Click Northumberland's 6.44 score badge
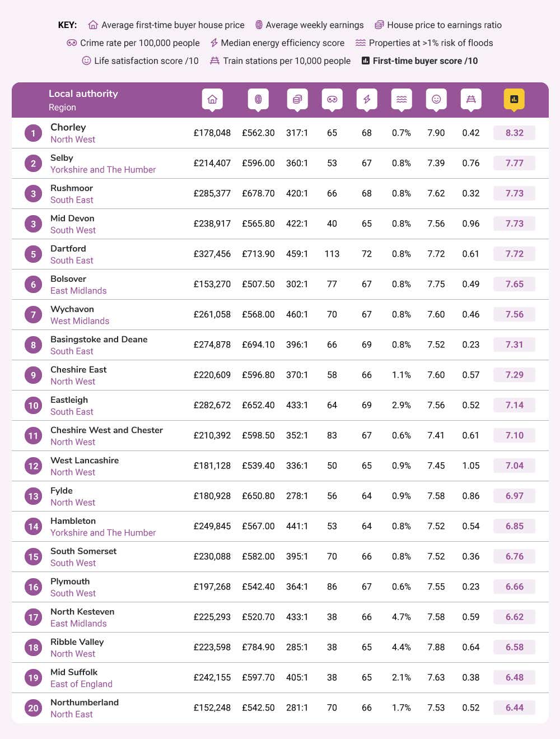The height and width of the screenshot is (739, 560). [x=514, y=708]
